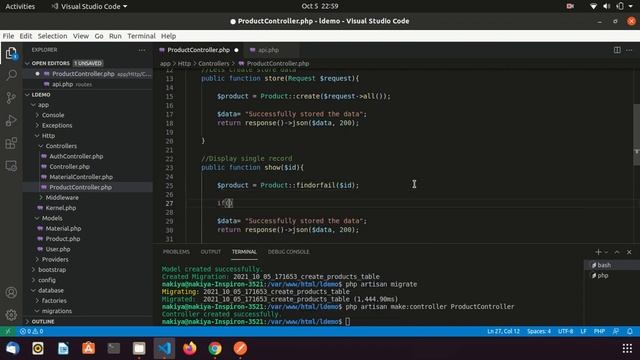Image resolution: width=640 pixels, height=360 pixels.
Task: Open the Terminal menu
Action: point(141,36)
